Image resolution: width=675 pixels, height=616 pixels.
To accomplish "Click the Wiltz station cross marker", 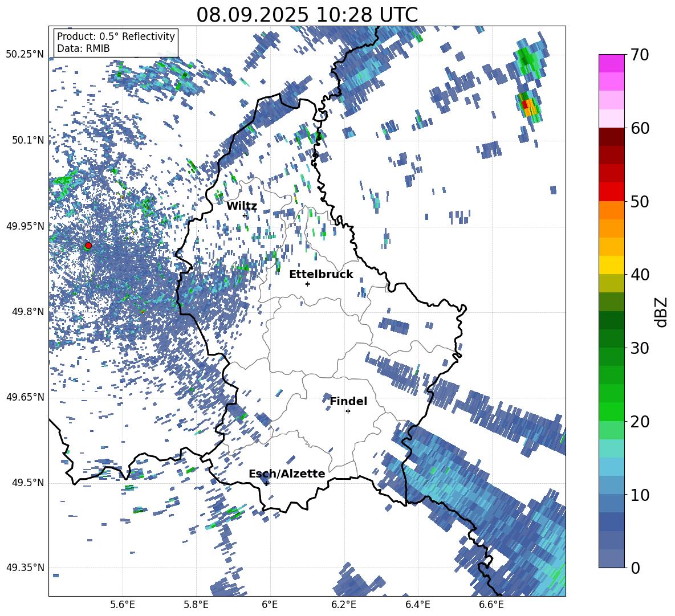I will coord(245,215).
